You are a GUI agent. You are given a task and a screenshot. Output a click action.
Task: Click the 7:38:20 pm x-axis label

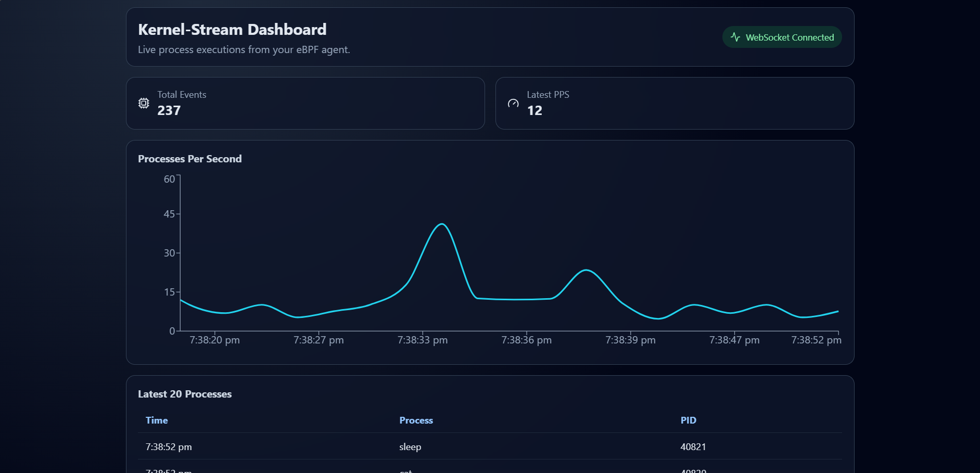(x=214, y=340)
